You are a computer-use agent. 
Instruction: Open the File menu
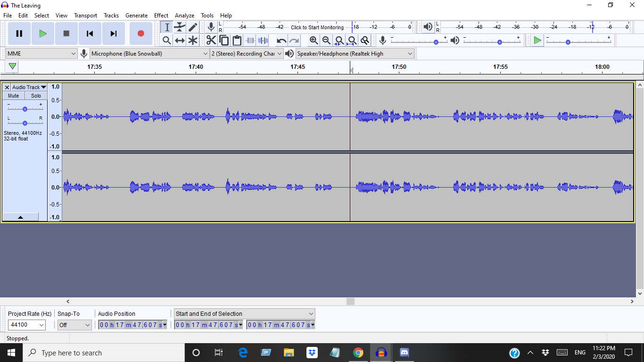click(8, 16)
